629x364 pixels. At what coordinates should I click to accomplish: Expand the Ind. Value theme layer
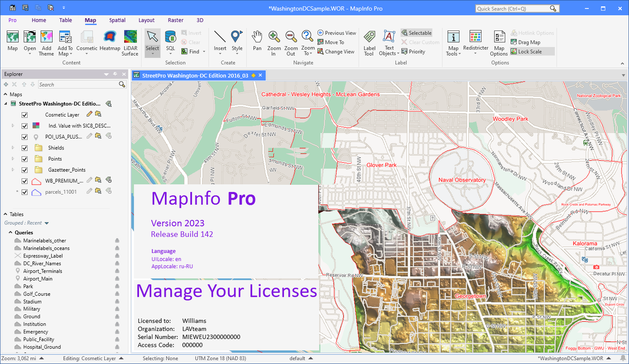click(x=13, y=126)
